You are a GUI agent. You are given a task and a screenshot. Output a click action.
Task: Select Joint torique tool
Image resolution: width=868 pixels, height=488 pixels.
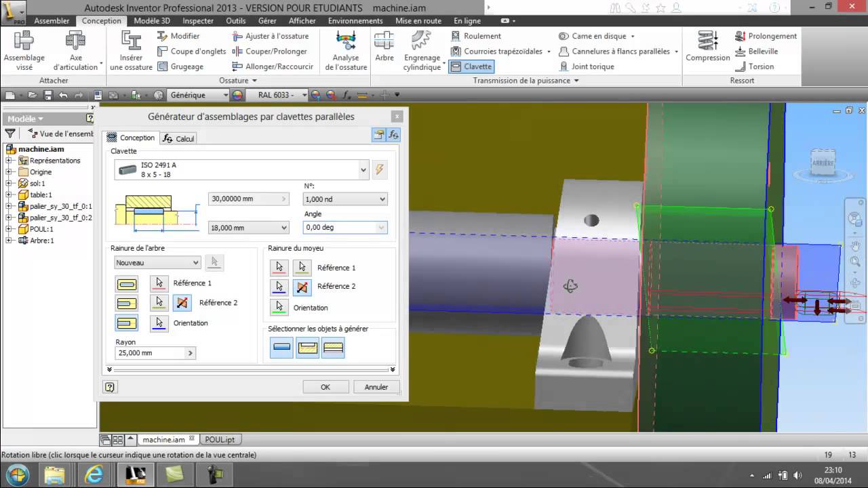click(587, 66)
